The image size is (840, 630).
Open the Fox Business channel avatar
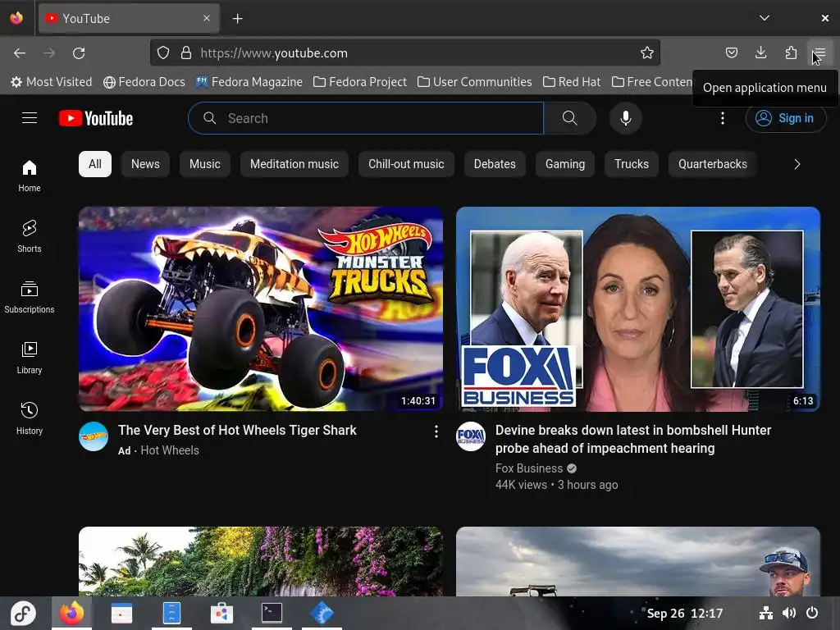point(470,436)
